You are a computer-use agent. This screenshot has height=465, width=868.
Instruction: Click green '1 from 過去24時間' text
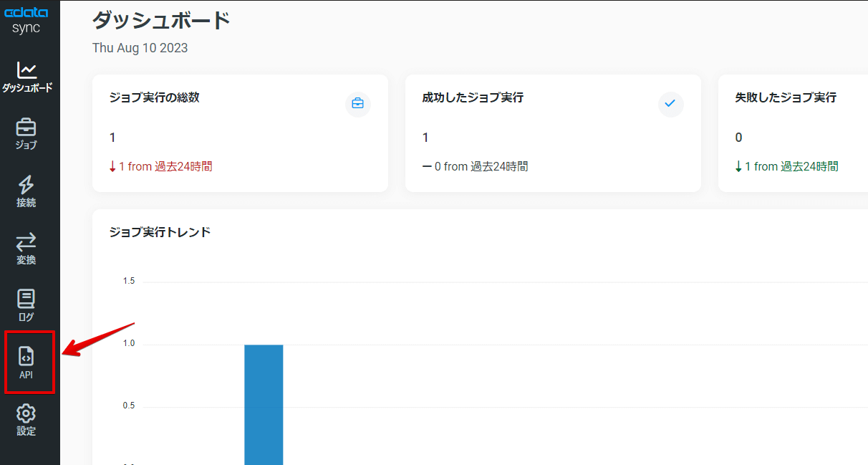[786, 166]
